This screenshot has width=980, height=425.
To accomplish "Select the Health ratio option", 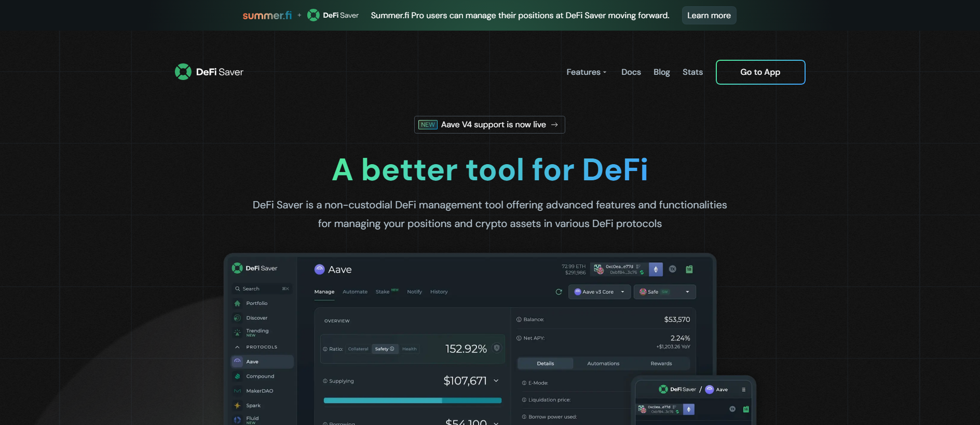I will 410,349.
